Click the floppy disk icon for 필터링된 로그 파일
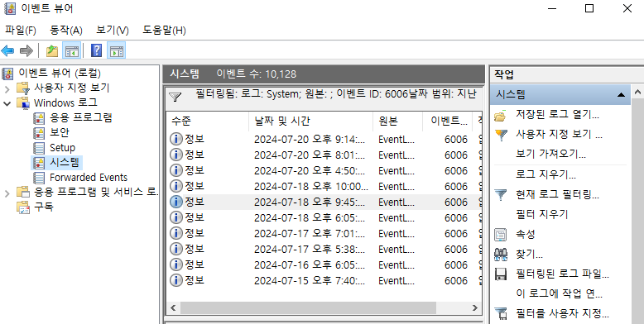The width and height of the screenshot is (644, 324). click(500, 274)
